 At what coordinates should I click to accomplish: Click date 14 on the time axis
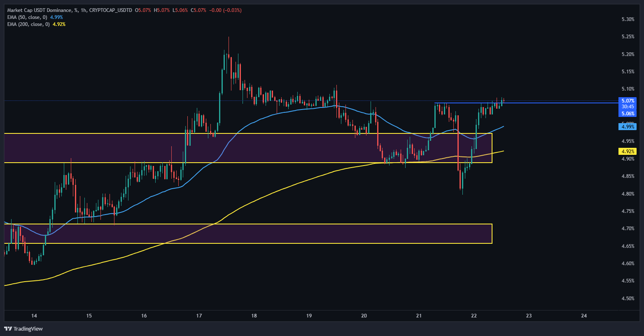[34, 316]
